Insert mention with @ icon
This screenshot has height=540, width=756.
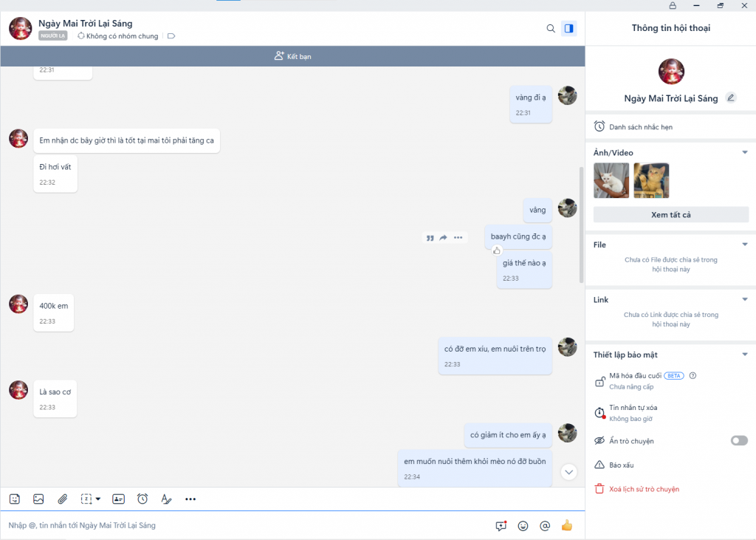point(545,525)
